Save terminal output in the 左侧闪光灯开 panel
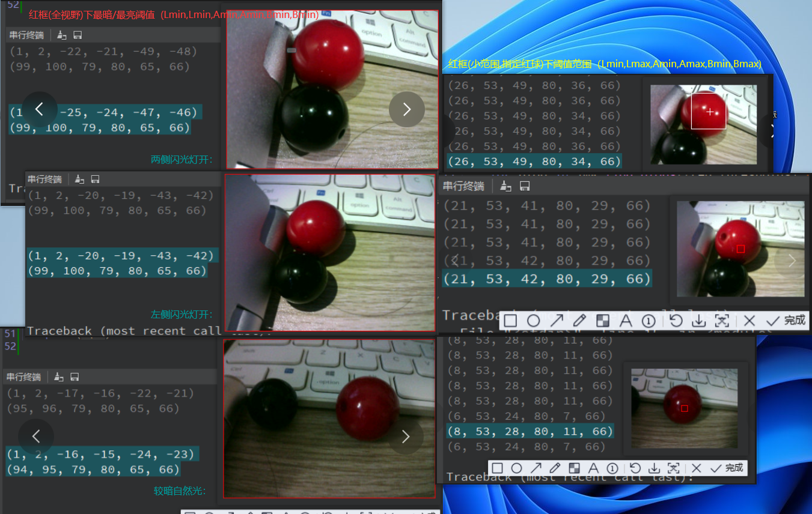 pos(95,179)
